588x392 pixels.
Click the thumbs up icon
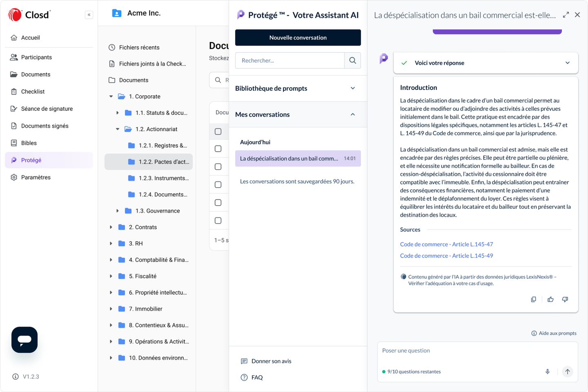pos(550,299)
